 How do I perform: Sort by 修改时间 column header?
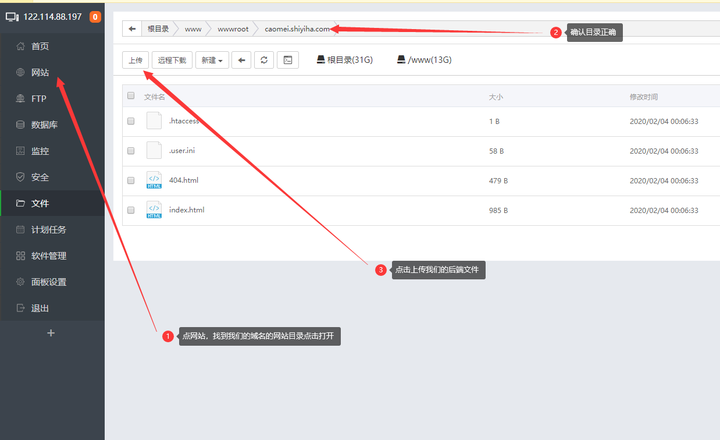[x=643, y=97]
